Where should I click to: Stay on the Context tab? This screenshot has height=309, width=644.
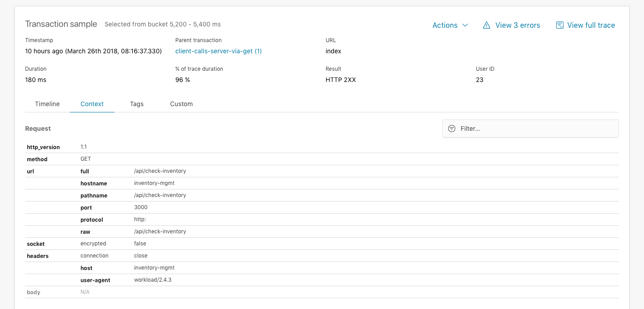point(92,104)
